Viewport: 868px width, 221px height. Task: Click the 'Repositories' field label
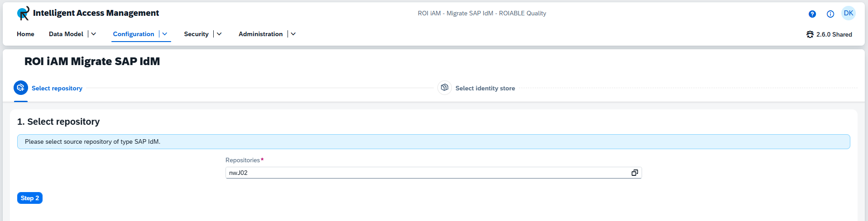click(x=243, y=160)
